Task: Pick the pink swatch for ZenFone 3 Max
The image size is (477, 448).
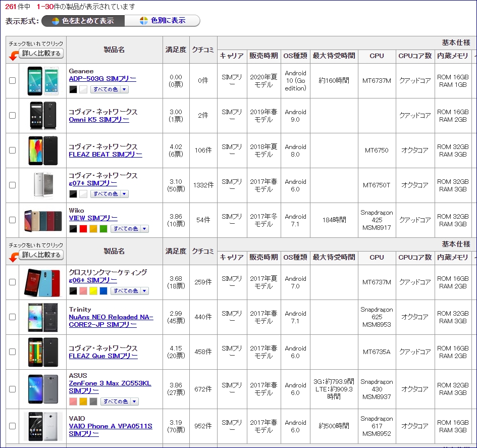Action: 73,402
